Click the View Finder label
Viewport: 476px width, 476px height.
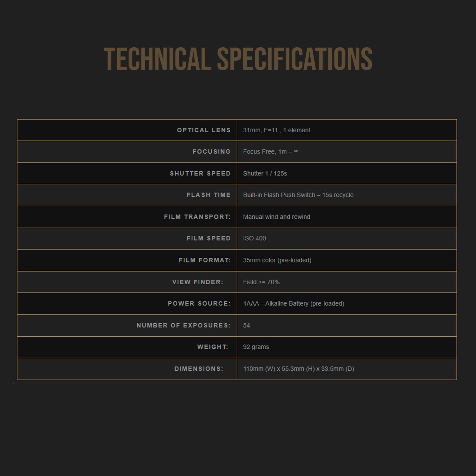tap(198, 282)
